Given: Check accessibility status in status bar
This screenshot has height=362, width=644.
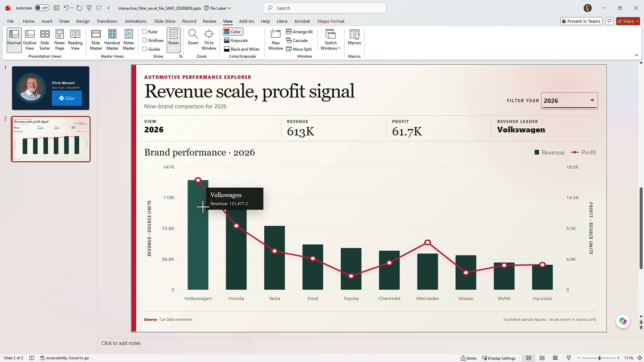Looking at the screenshot, I should (64, 358).
